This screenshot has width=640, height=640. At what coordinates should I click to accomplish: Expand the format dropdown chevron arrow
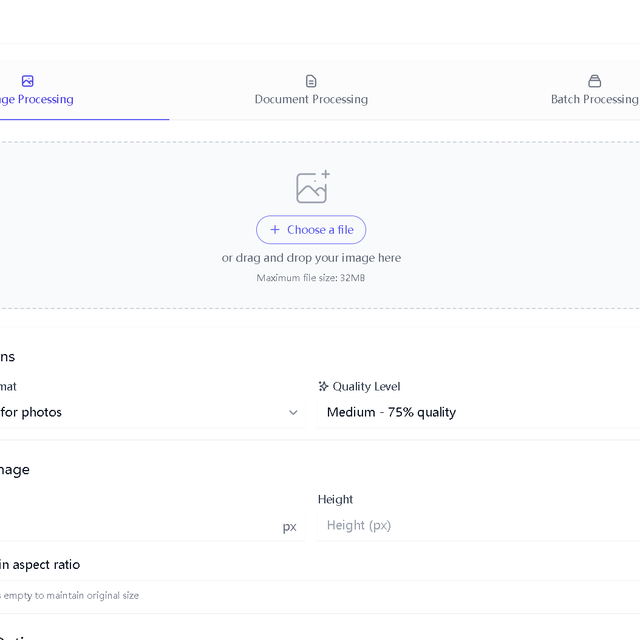(x=293, y=412)
